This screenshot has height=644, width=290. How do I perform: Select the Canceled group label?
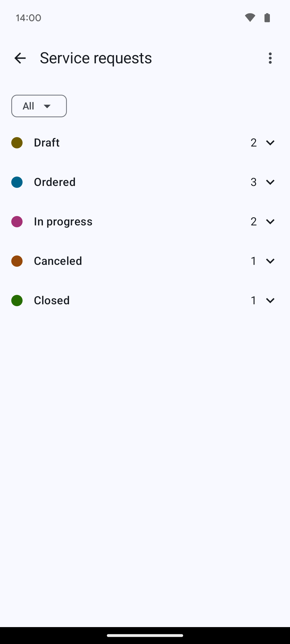pos(58,261)
